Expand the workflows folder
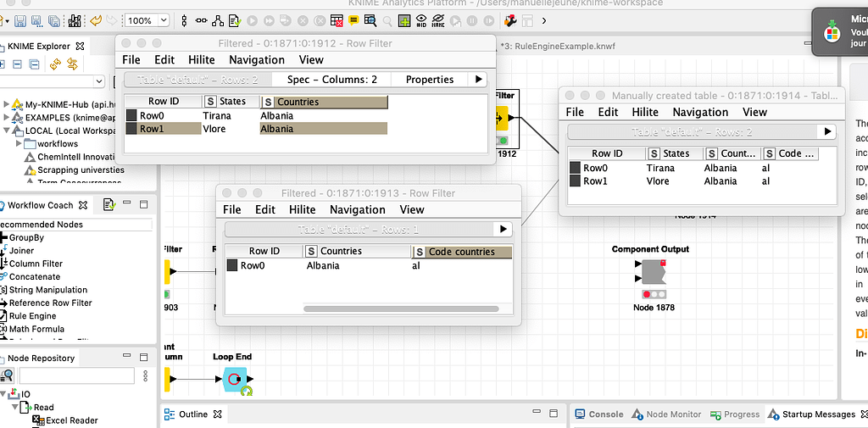Screen dimensions: 868x428 point(19,143)
